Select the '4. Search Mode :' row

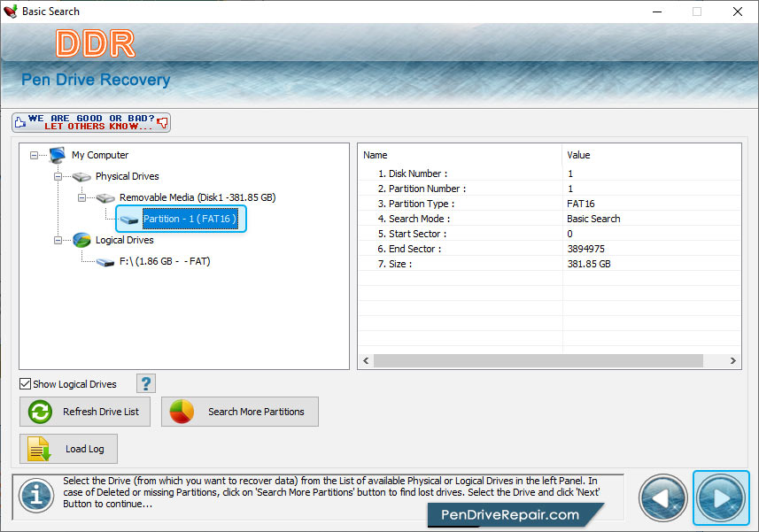click(x=550, y=219)
